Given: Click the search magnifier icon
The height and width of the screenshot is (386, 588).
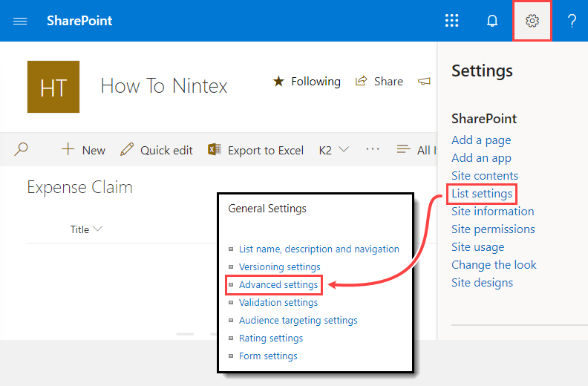Looking at the screenshot, I should coord(21,149).
